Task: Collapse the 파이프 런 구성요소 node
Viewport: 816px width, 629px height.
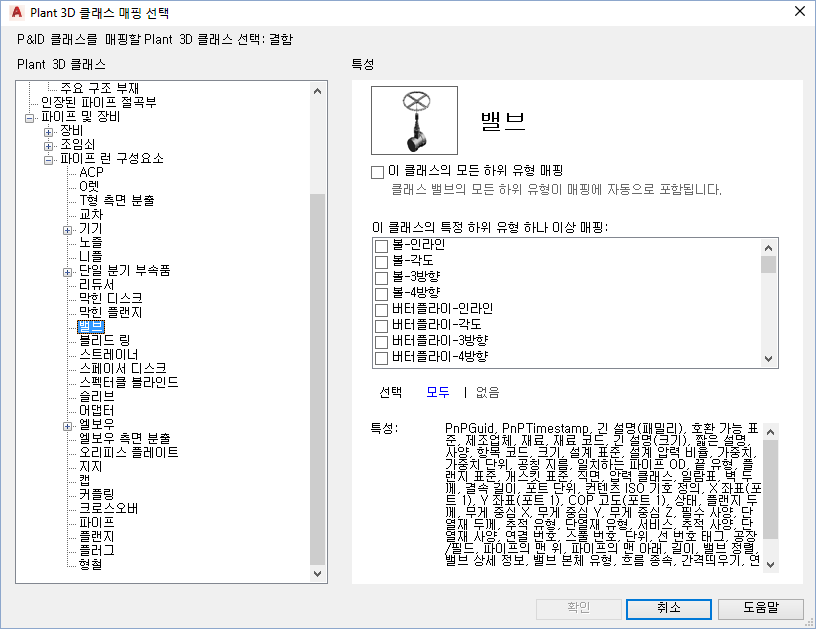Action: (x=48, y=160)
